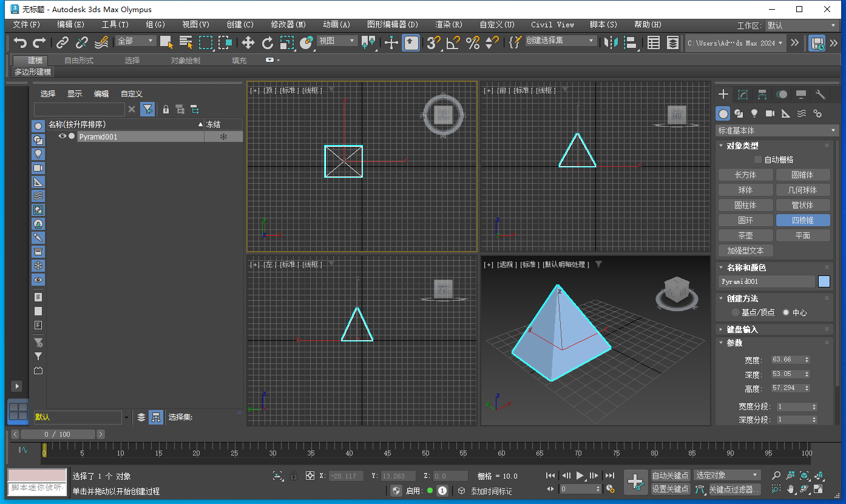The width and height of the screenshot is (846, 504).
Task: Switch to the 自由形式 ribbon tab
Action: 79,60
